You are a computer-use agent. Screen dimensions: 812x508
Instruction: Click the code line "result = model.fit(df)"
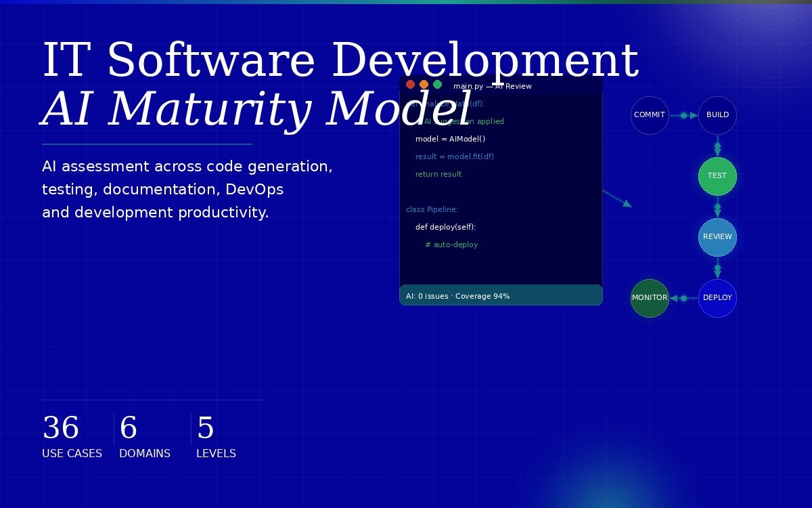click(455, 156)
